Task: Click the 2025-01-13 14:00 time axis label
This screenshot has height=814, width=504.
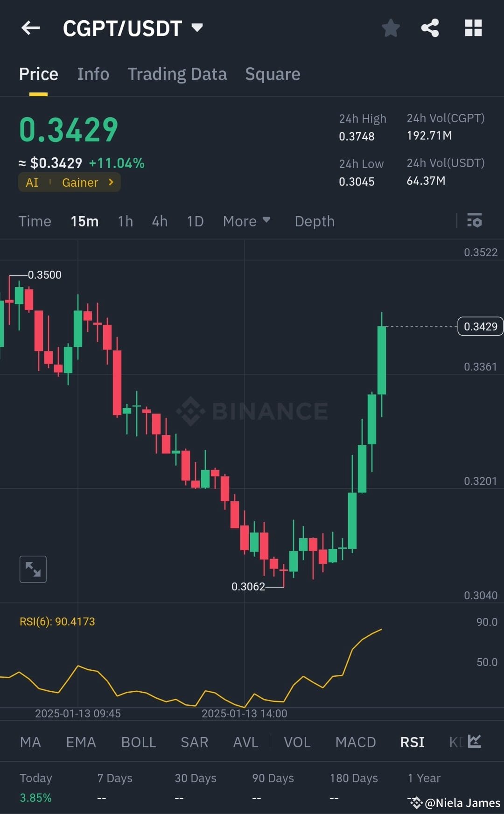Action: [245, 713]
